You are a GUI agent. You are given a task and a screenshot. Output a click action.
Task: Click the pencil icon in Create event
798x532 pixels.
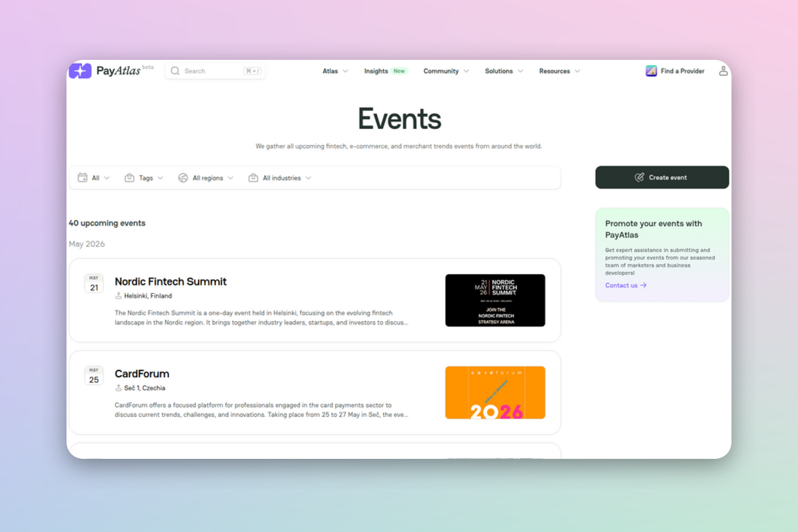point(640,178)
